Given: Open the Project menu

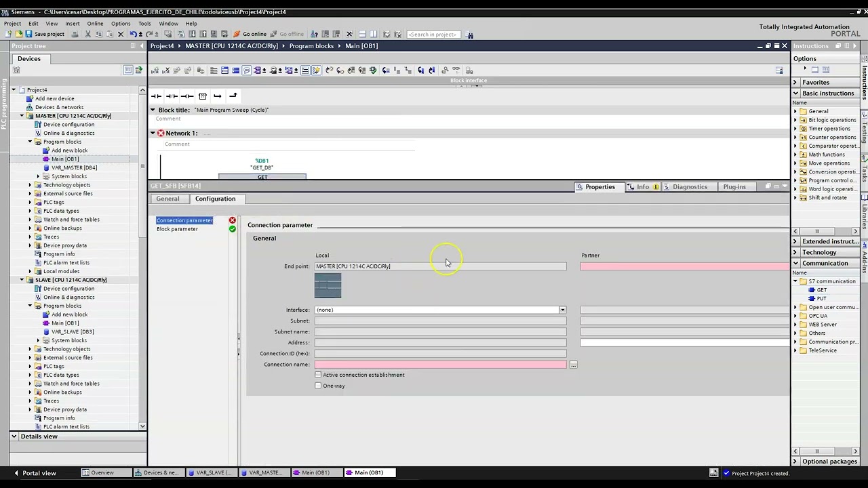Looking at the screenshot, I should pyautogui.click(x=12, y=24).
